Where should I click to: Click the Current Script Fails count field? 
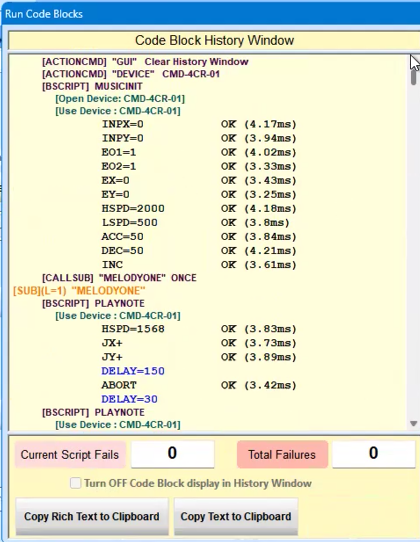point(172,454)
